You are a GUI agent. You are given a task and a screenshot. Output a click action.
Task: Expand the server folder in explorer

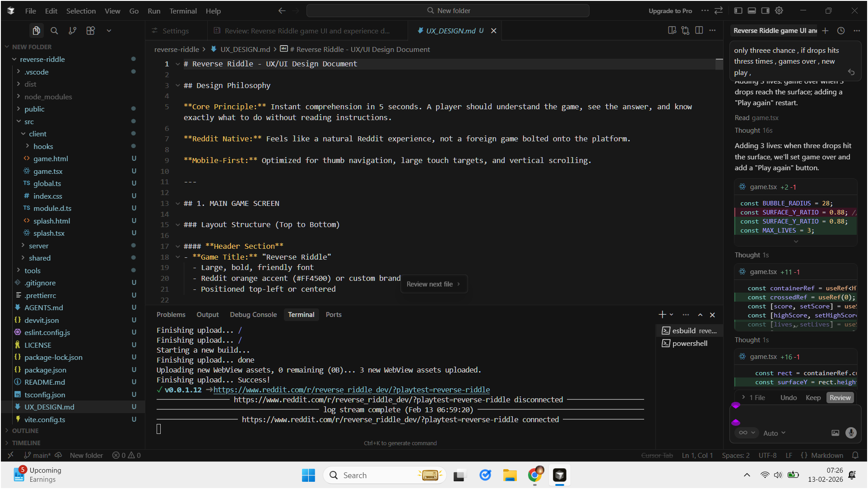point(38,246)
